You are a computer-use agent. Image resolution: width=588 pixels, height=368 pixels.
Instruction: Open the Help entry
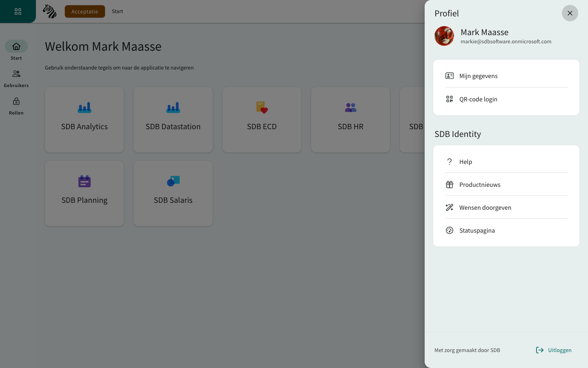pos(506,162)
